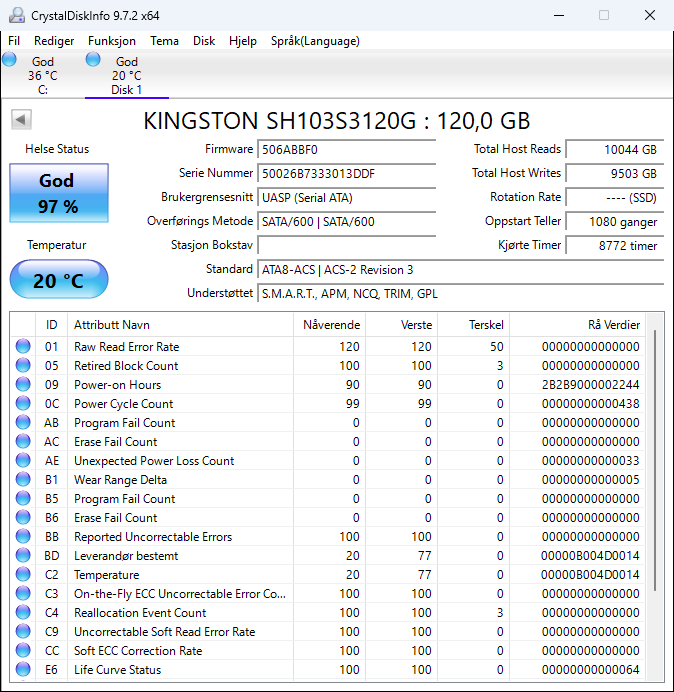
Task: Click the UASP (Serial ATA) interface field
Action: [x=346, y=197]
